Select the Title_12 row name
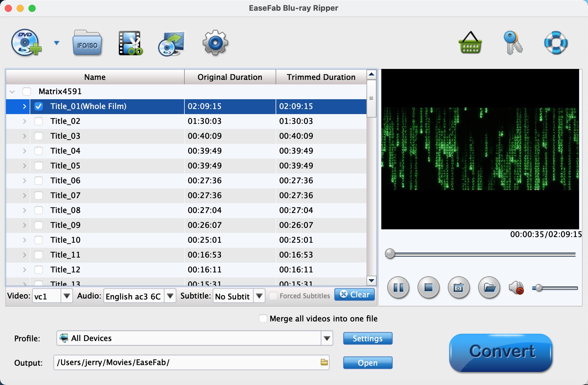 65,270
